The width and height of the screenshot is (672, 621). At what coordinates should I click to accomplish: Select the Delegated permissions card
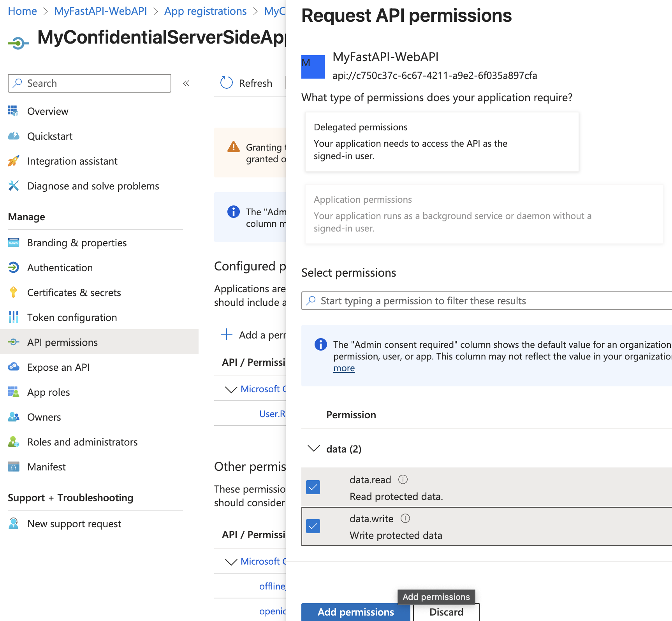pyautogui.click(x=442, y=142)
